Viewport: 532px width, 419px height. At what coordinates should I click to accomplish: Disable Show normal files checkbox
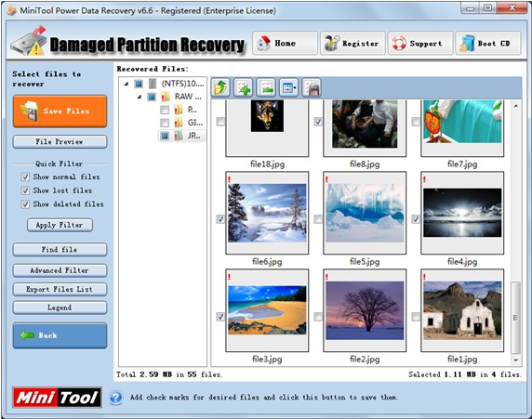(x=25, y=177)
